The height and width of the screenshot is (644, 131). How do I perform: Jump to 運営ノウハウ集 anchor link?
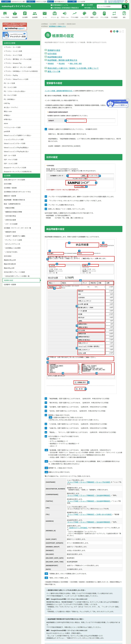pos(54,71)
